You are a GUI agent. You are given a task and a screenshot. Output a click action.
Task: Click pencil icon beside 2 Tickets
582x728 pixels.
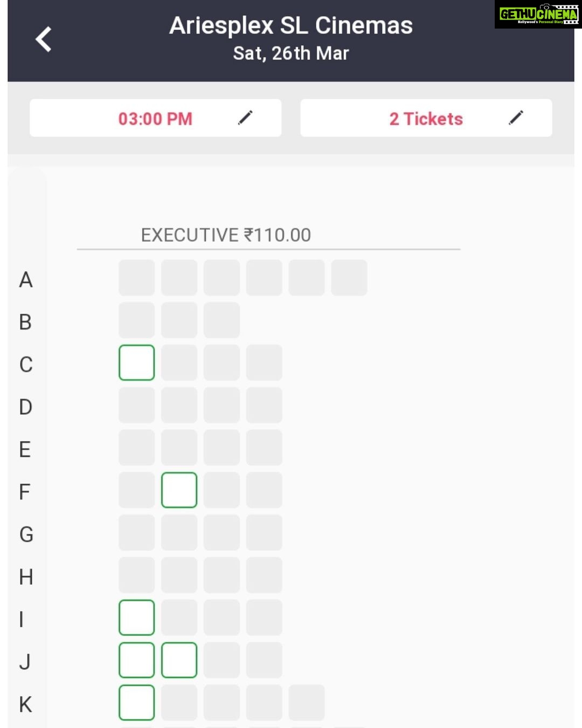516,118
